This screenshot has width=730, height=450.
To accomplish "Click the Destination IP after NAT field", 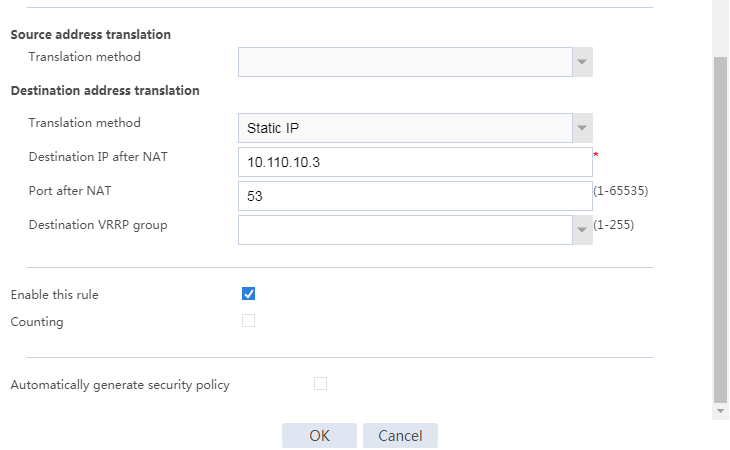I will click(x=415, y=162).
